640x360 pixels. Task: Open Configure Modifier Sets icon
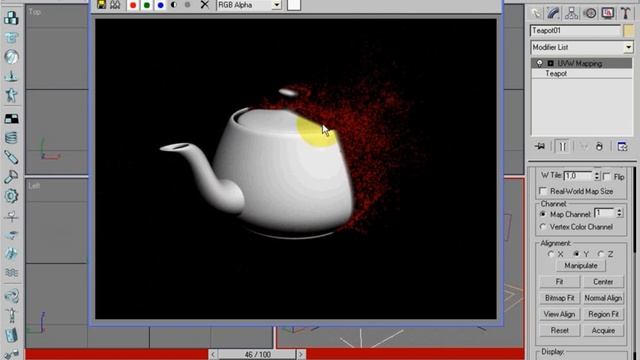click(622, 146)
